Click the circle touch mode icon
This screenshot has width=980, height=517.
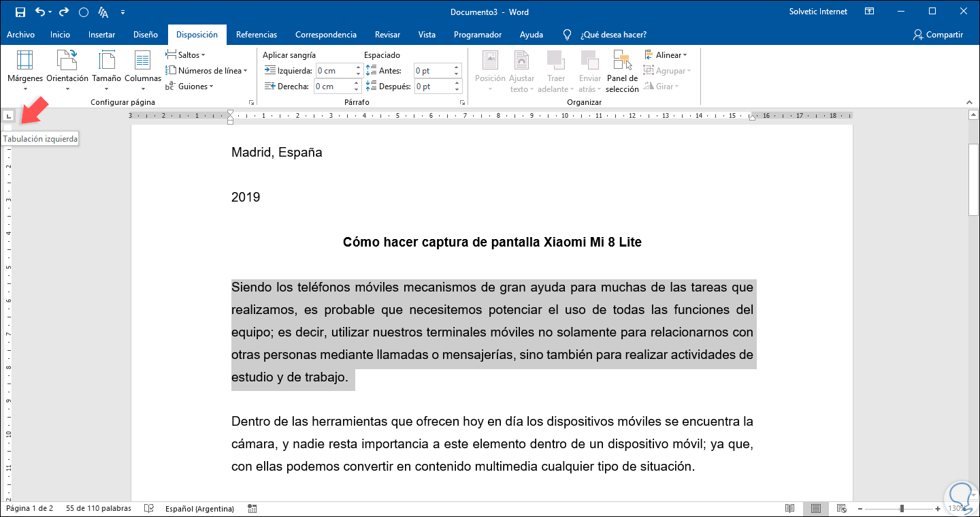pos(84,12)
